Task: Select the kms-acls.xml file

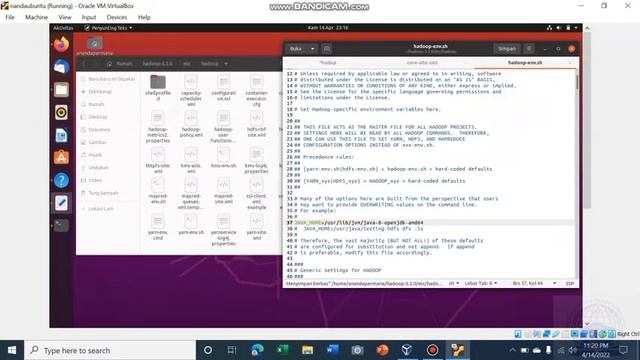Action: click(x=191, y=160)
